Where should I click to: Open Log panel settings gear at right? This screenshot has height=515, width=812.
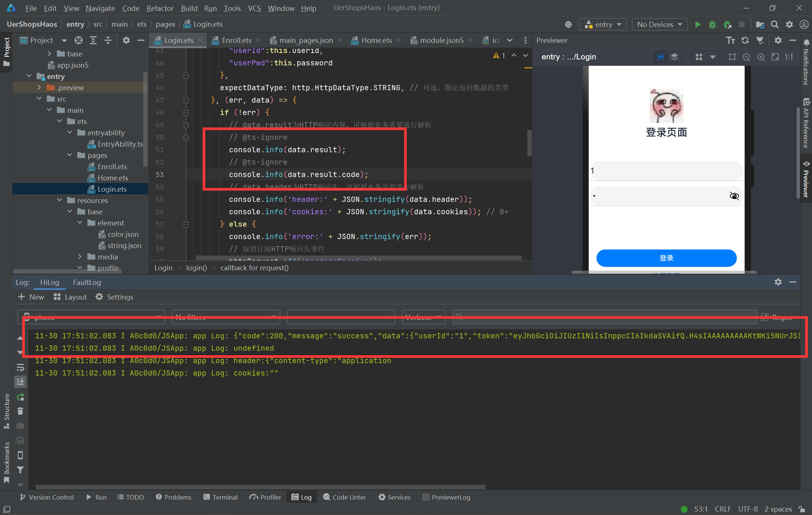[778, 282]
